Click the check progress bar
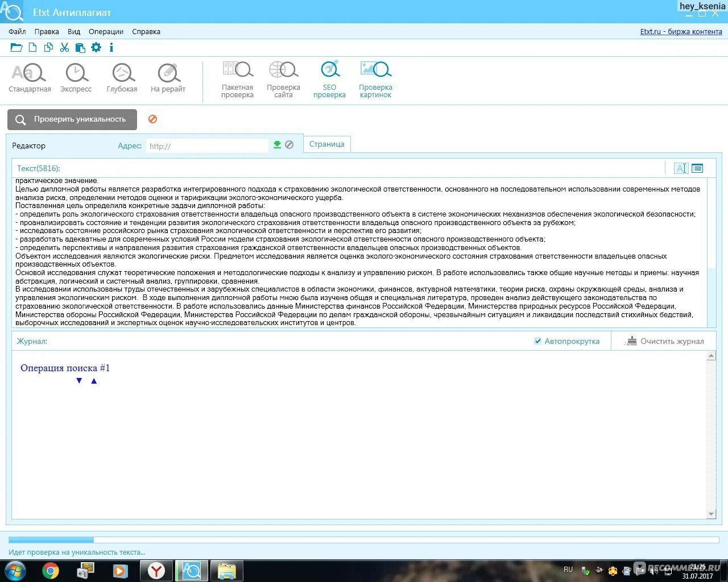The image size is (728, 582). coord(364,540)
